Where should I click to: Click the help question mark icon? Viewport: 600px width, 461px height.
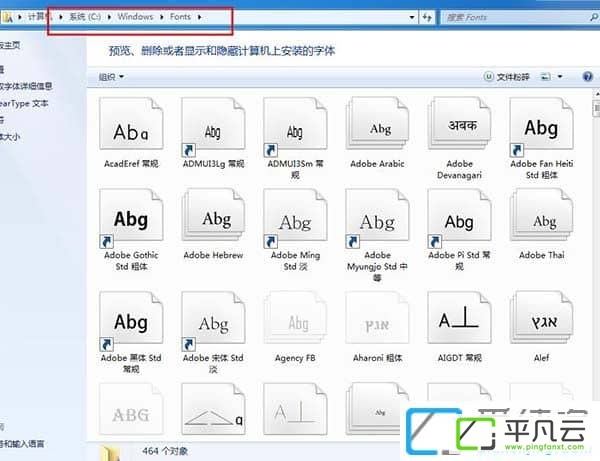(x=587, y=77)
